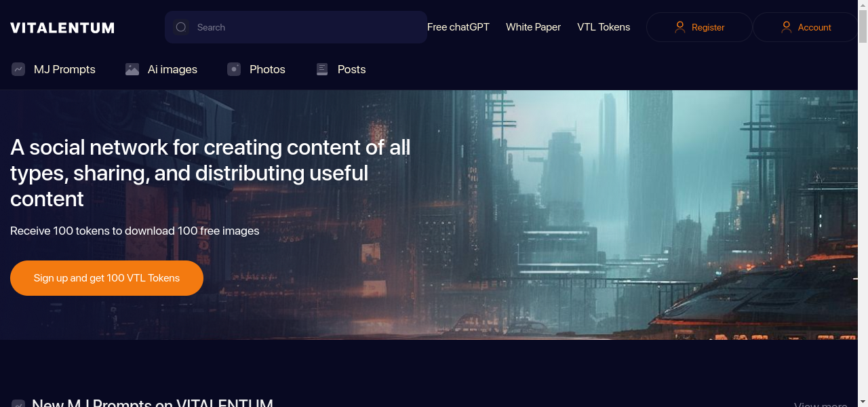
Task: Navigate to VTL Tokens page
Action: pos(604,27)
